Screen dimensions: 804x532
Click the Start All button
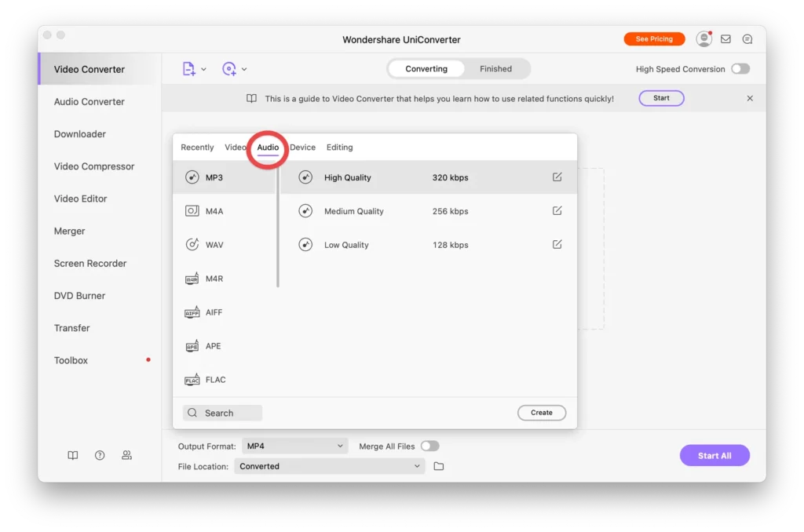coord(714,456)
